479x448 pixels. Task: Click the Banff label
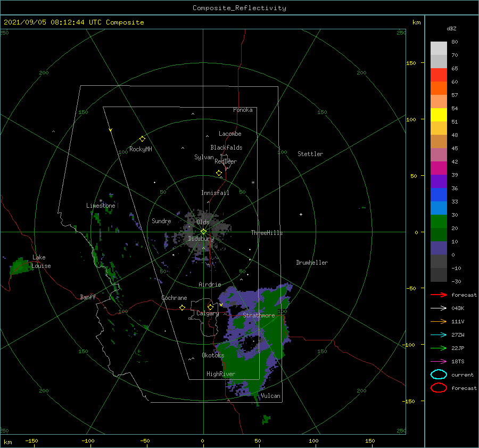88,297
